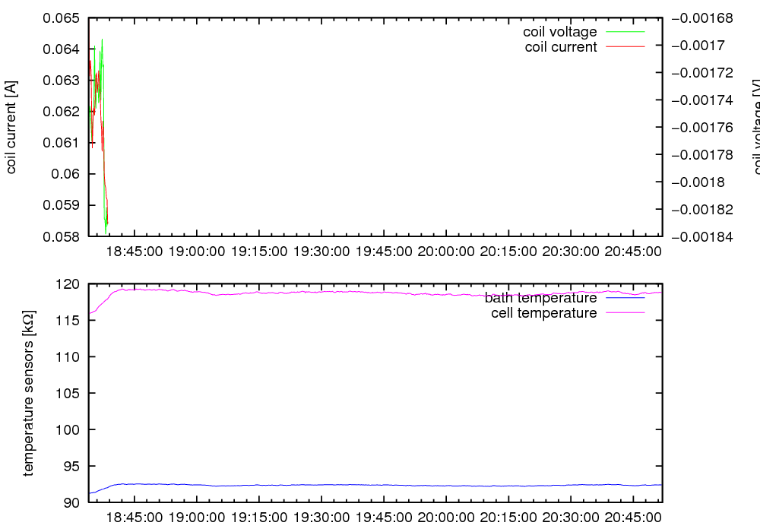Pick the blue bath temperature legend line sample
Viewport: 760px width, 532px height.
tap(625, 298)
